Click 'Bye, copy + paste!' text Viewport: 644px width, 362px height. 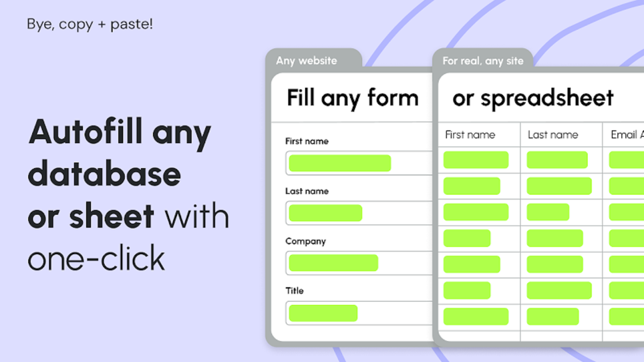pos(90,24)
